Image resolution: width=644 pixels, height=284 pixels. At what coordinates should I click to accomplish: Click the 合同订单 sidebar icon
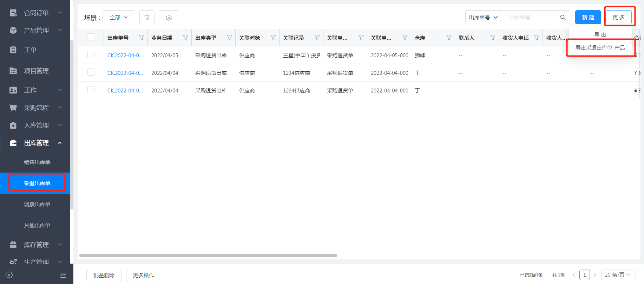click(x=13, y=13)
